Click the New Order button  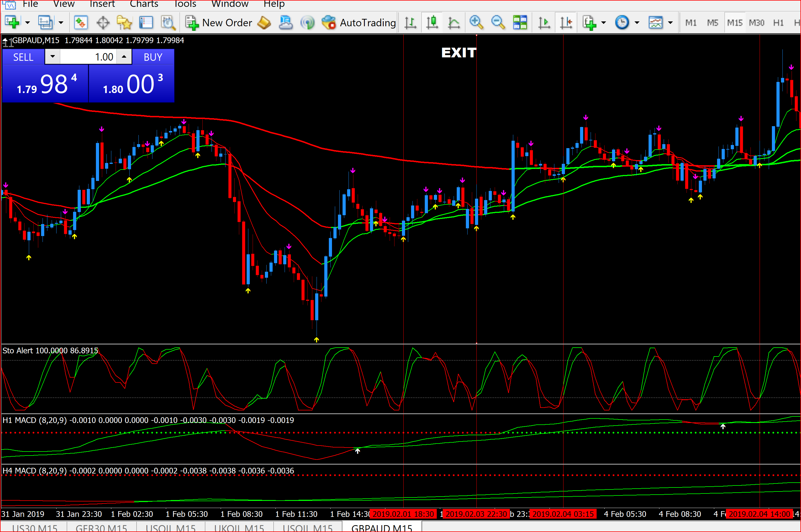[x=219, y=22]
